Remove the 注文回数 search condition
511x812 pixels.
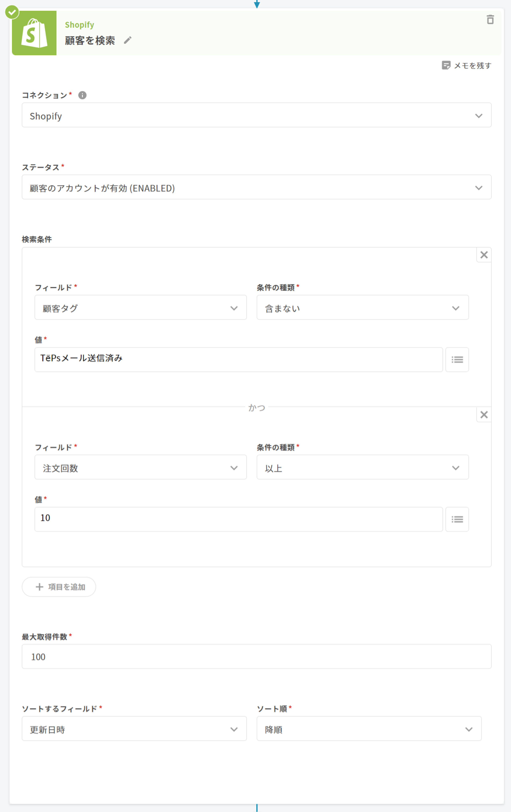pyautogui.click(x=484, y=415)
